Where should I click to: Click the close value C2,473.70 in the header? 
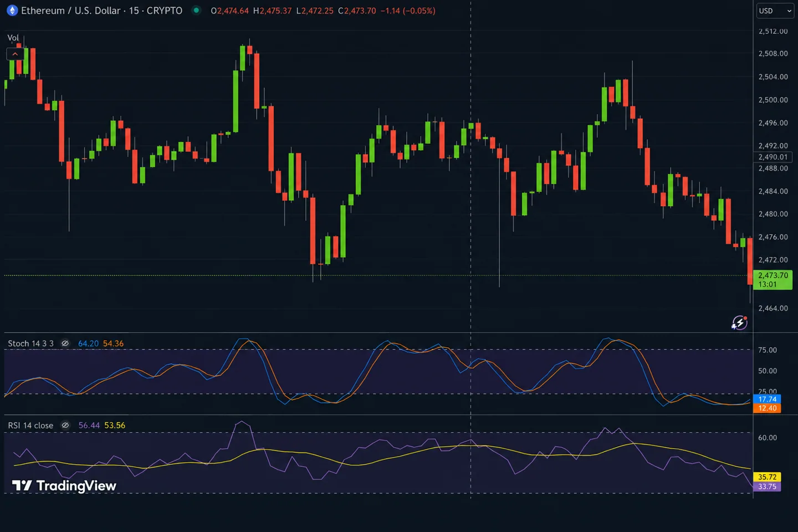(x=357, y=11)
